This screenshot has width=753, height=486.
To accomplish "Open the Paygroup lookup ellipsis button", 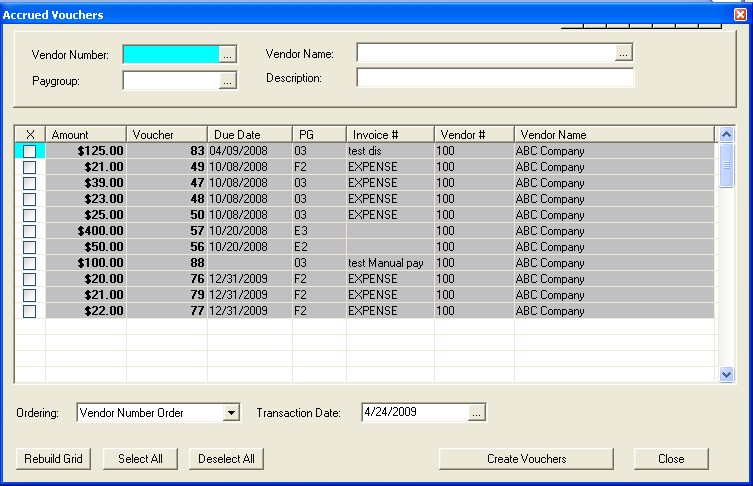I will coord(228,81).
